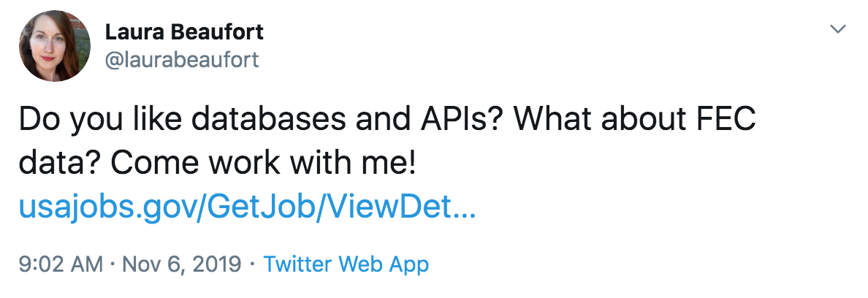Open Laura Beaufort's profile picture

point(54,46)
